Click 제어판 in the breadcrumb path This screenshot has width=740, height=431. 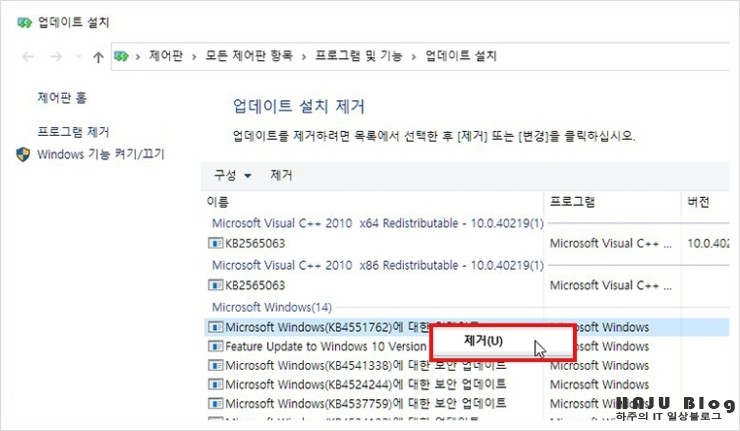point(166,56)
